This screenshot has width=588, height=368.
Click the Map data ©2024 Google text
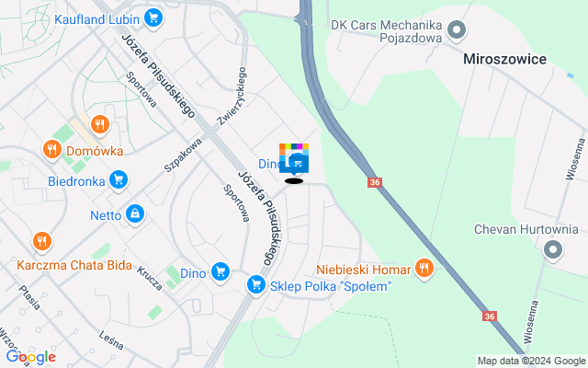531,362
